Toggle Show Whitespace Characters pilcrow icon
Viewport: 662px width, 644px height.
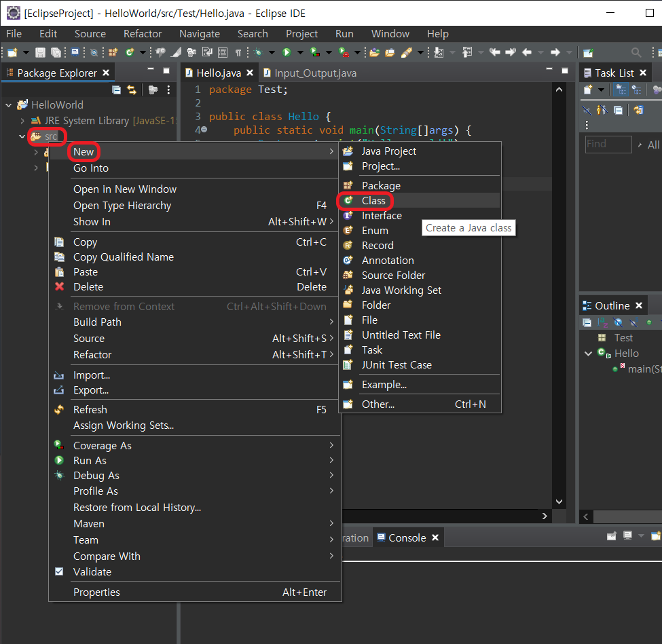click(238, 52)
